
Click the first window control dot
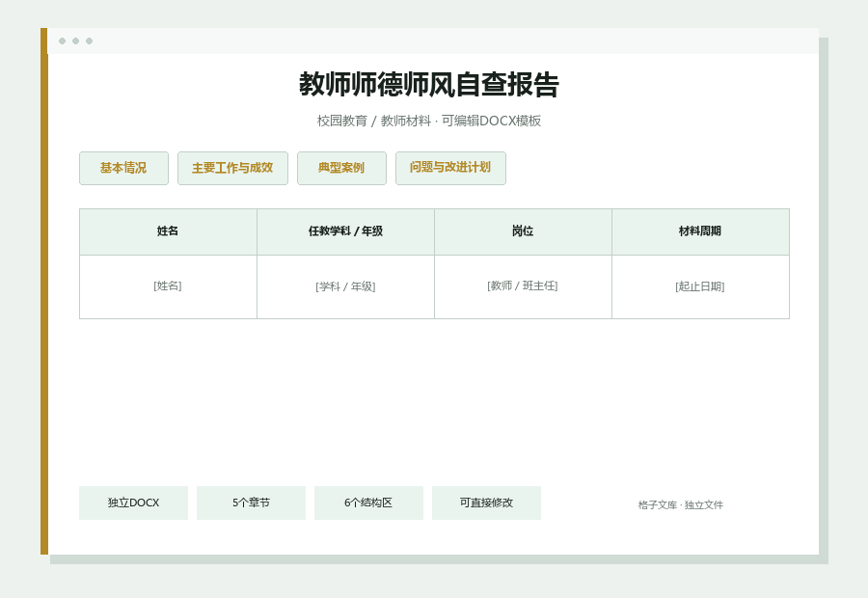click(x=62, y=41)
